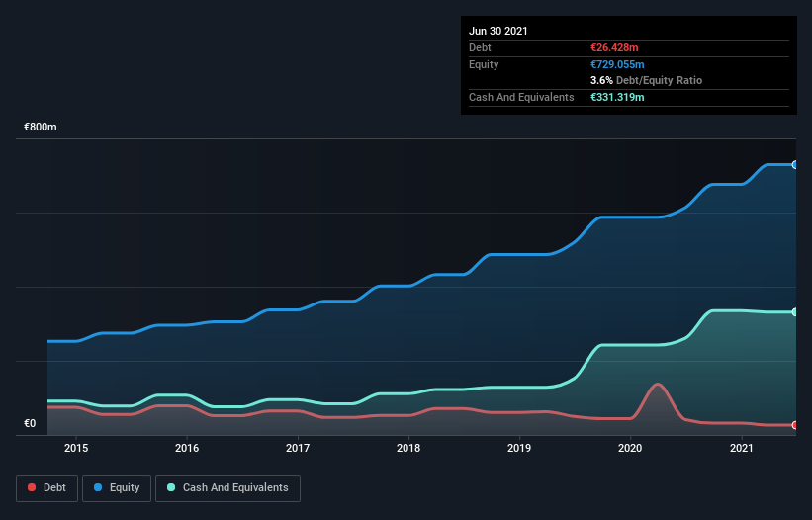Click the Debt label in tooltip
Screen dimensions: 812x520
(x=480, y=47)
